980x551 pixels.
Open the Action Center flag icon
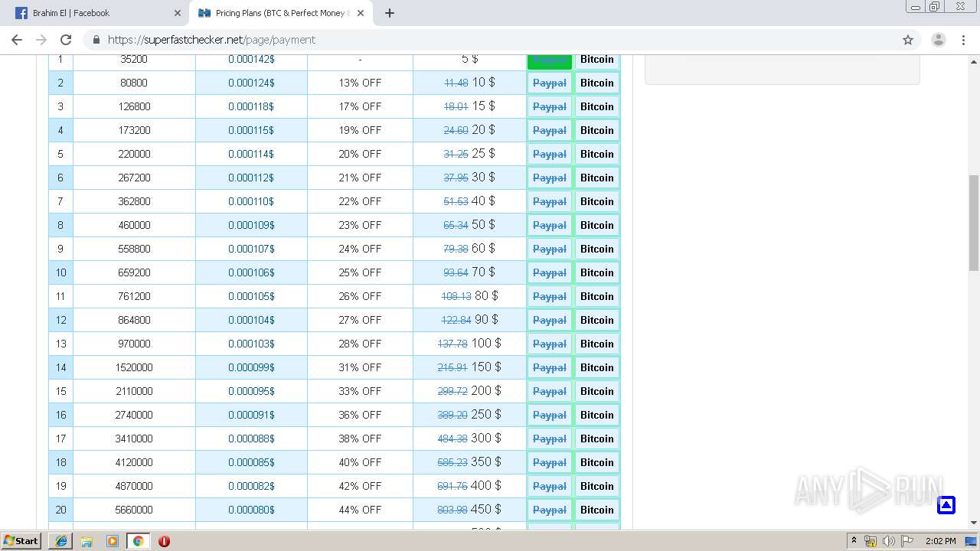(x=906, y=541)
